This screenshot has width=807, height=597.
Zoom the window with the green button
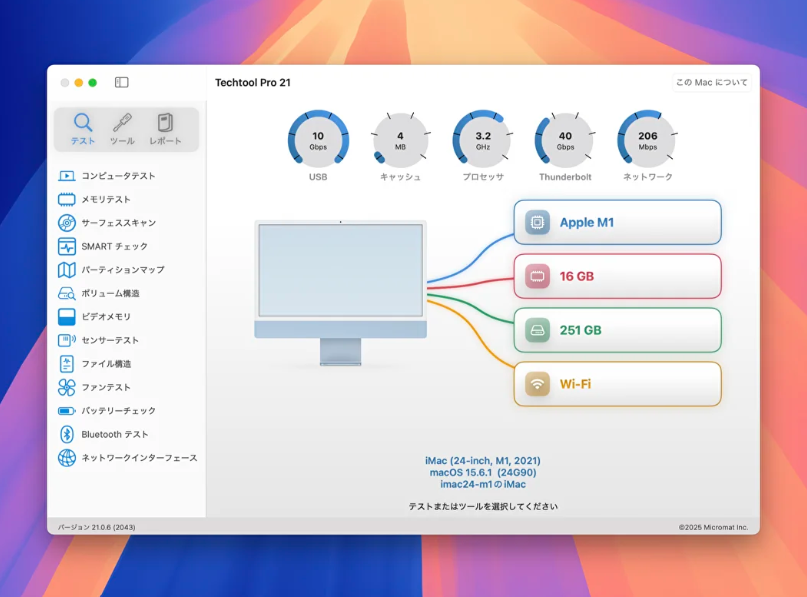[93, 83]
